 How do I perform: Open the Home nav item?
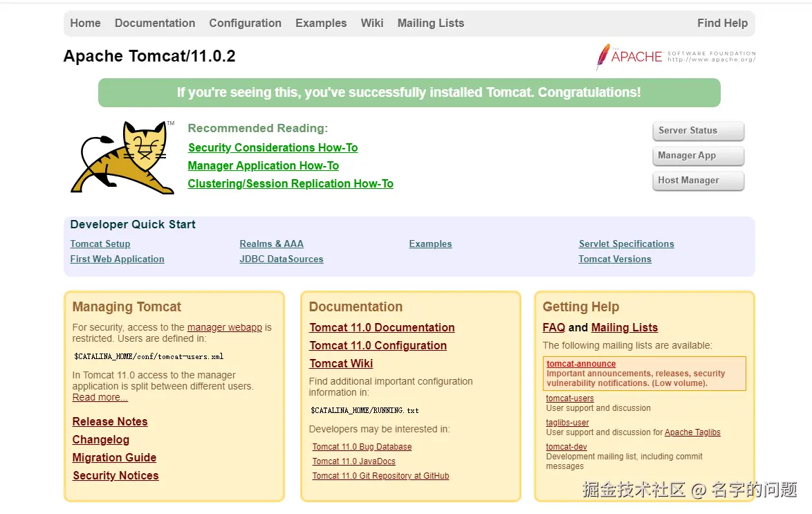click(x=86, y=24)
